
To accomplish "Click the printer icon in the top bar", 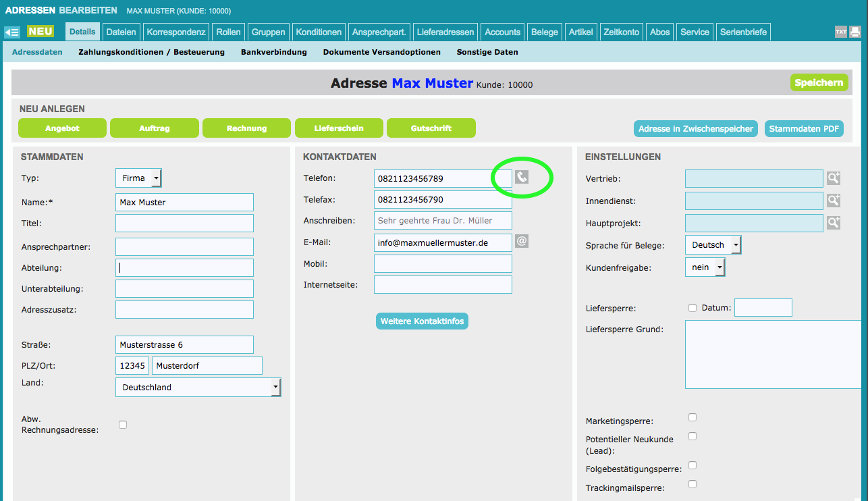I will click(x=855, y=32).
